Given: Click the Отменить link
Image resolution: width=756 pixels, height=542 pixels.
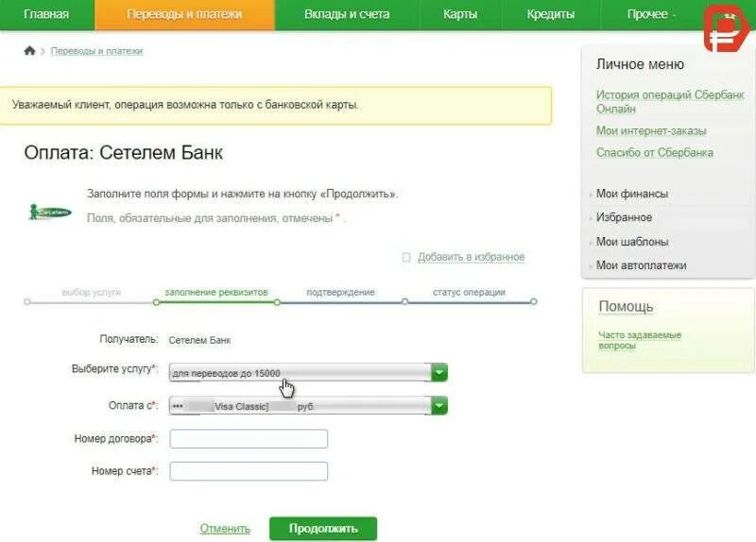Looking at the screenshot, I should 225,529.
